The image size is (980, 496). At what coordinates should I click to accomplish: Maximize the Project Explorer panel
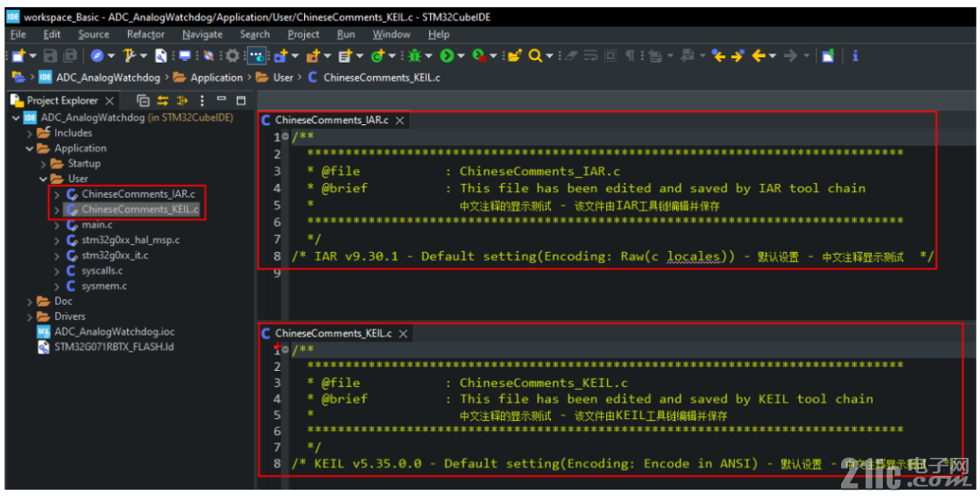(241, 101)
